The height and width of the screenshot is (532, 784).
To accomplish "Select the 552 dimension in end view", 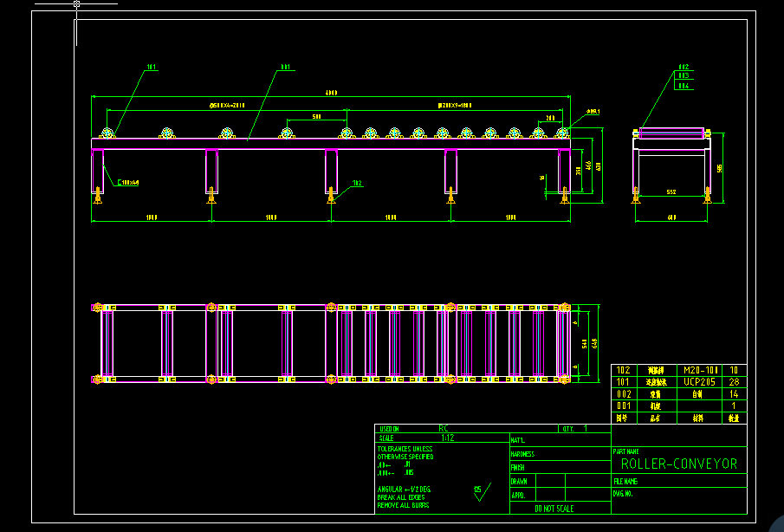I will tap(671, 191).
